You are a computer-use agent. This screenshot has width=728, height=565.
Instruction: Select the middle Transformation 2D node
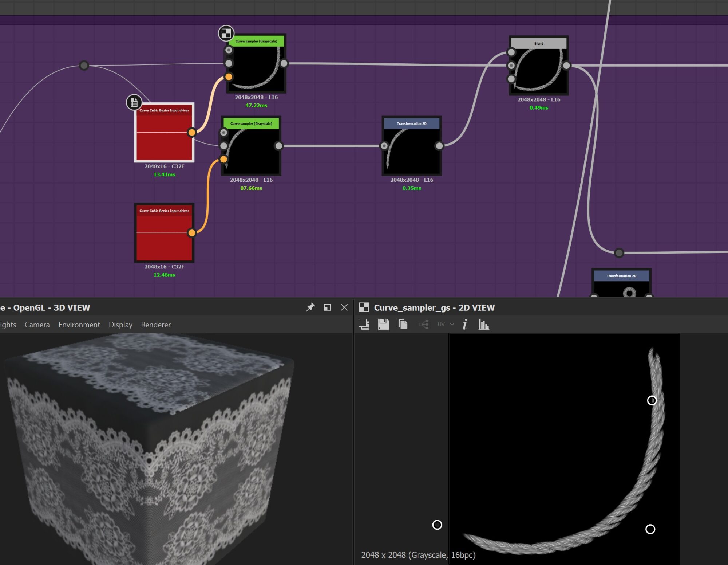pos(412,149)
